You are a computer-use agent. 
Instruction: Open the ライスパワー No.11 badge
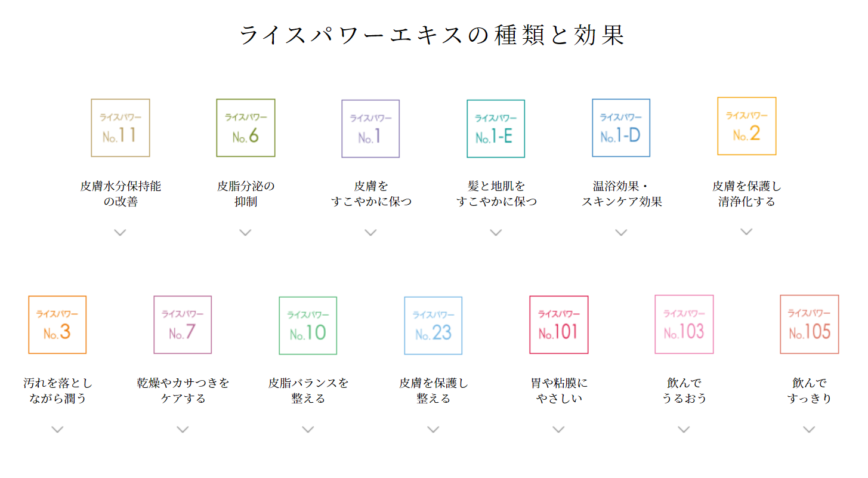121,128
